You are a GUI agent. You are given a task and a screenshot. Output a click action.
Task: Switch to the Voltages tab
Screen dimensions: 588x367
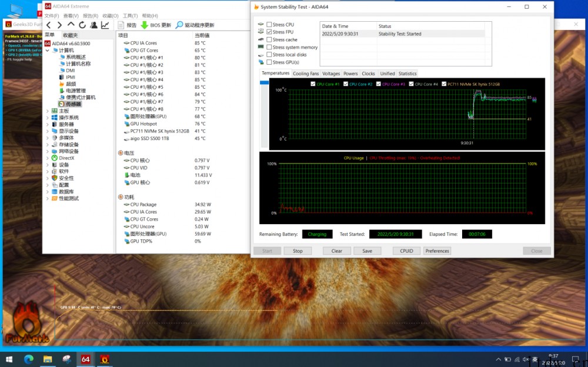pyautogui.click(x=330, y=74)
